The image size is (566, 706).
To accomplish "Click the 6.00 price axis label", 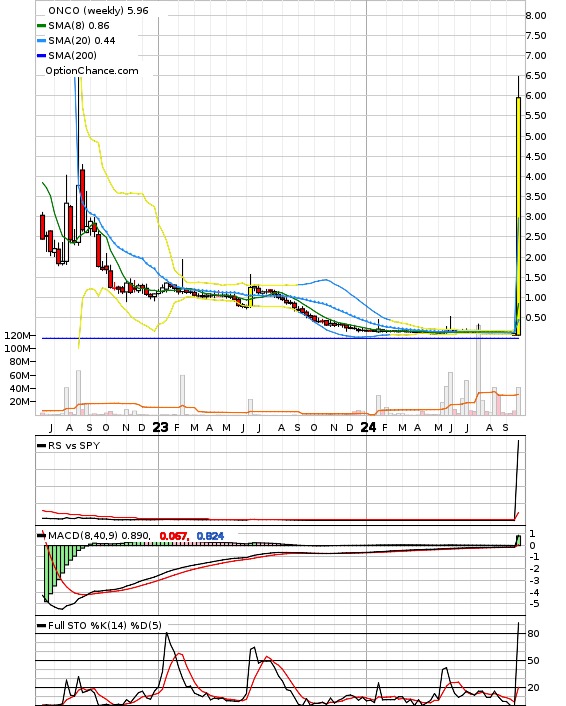I will point(536,95).
